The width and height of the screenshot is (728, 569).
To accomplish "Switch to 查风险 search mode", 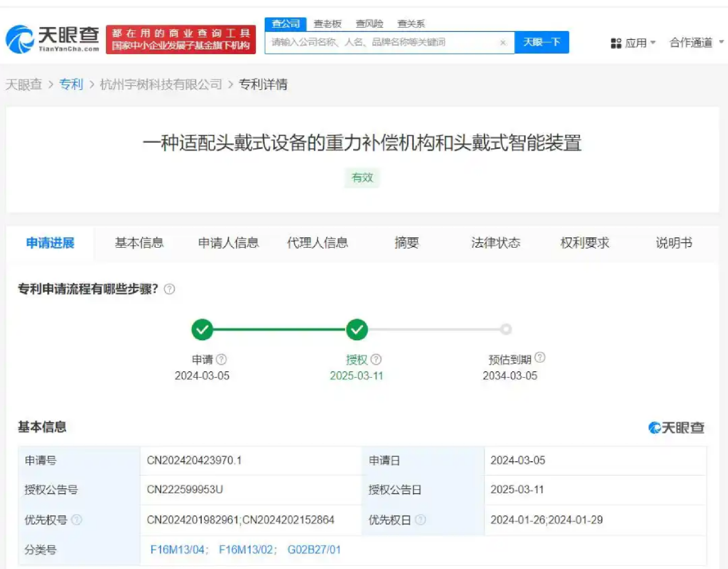I will coord(370,23).
